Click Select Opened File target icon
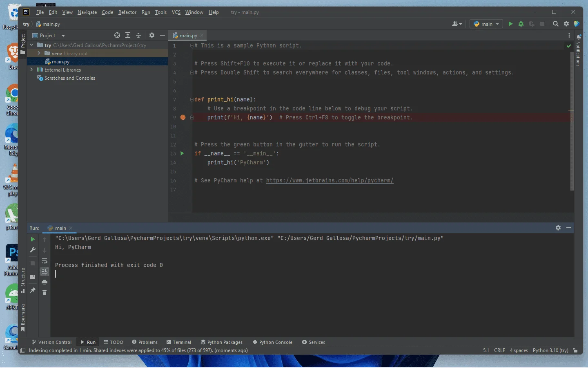 pyautogui.click(x=117, y=36)
